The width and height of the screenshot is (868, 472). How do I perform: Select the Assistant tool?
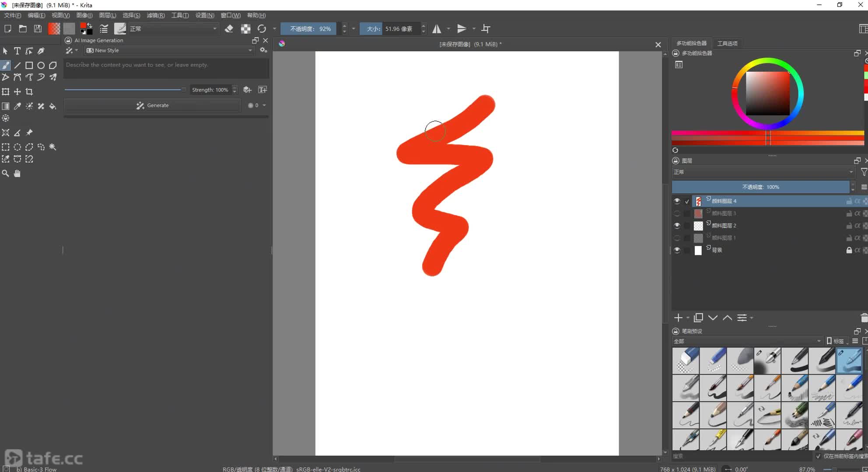pyautogui.click(x=5, y=132)
